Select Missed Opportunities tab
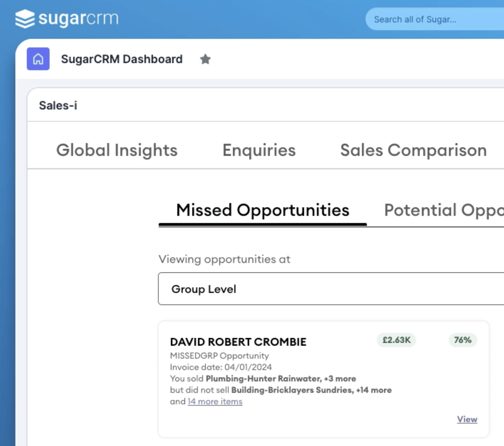Screen dimensions: 504x446 click(263, 211)
